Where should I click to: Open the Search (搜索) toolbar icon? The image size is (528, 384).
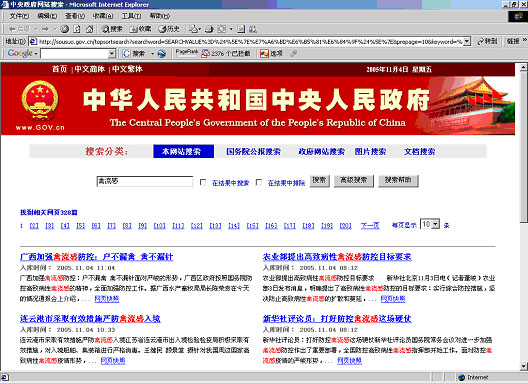pyautogui.click(x=112, y=29)
